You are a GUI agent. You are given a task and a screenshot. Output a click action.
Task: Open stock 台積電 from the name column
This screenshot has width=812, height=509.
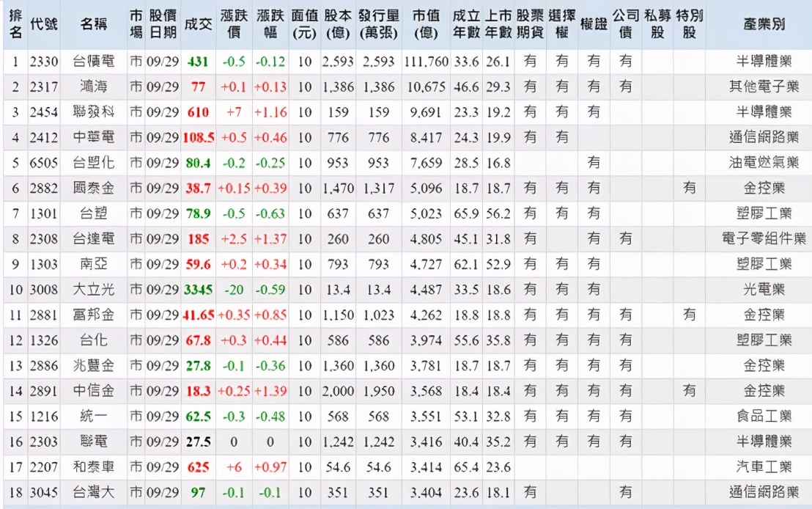(92, 62)
